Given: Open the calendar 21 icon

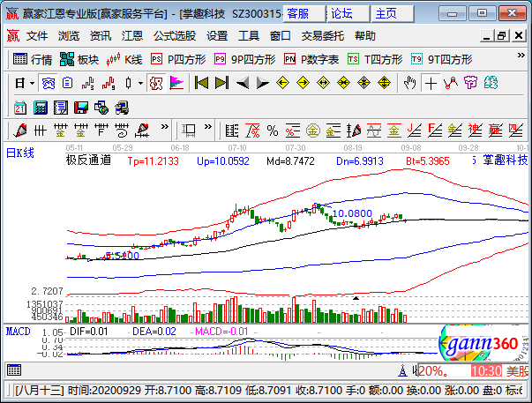Looking at the screenshot, I should coord(20,108).
